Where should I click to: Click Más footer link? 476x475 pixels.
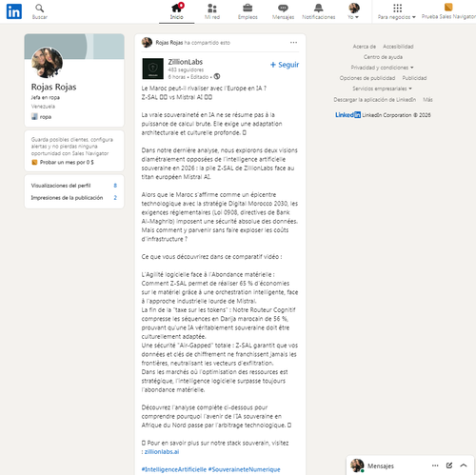click(427, 100)
